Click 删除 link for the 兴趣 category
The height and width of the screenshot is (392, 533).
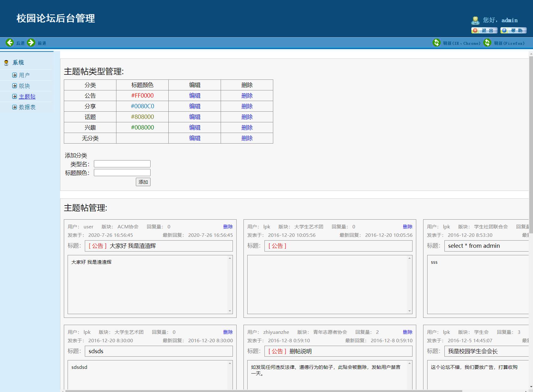pos(247,128)
